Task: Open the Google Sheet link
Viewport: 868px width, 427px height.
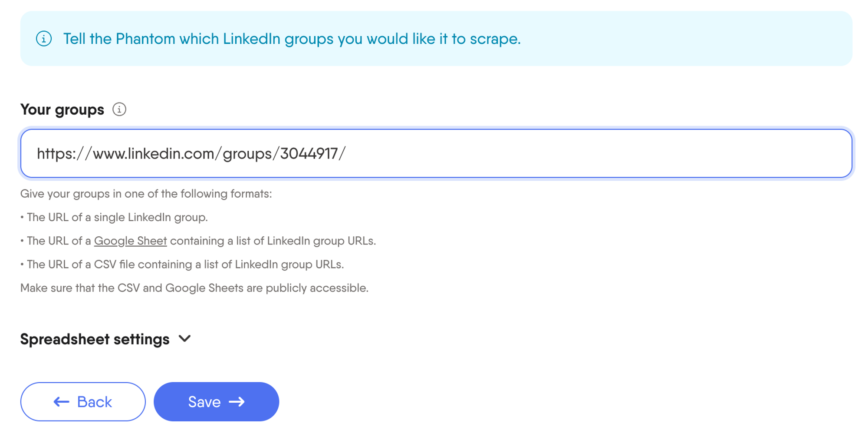Action: [130, 241]
